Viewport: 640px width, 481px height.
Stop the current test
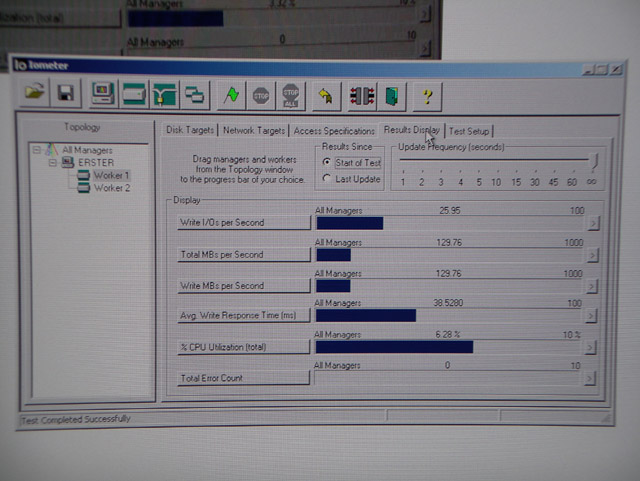261,96
